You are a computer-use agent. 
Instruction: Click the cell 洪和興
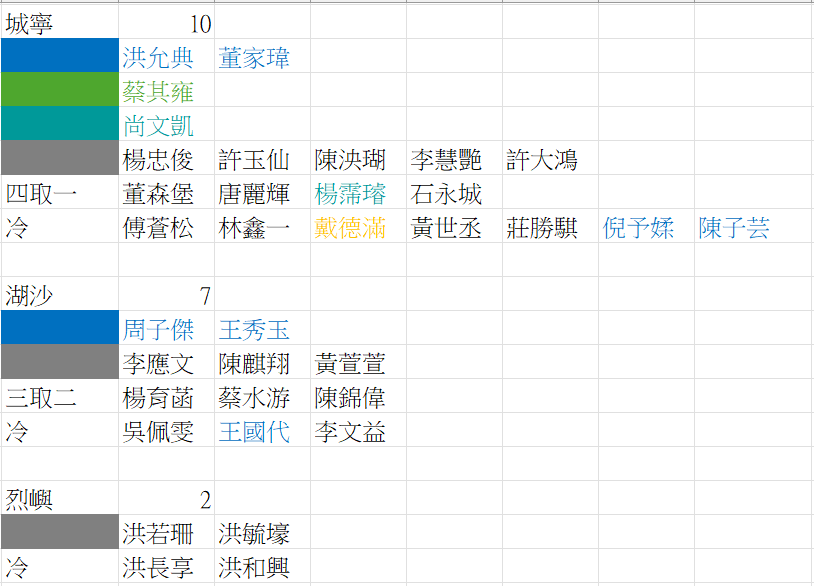(x=263, y=566)
